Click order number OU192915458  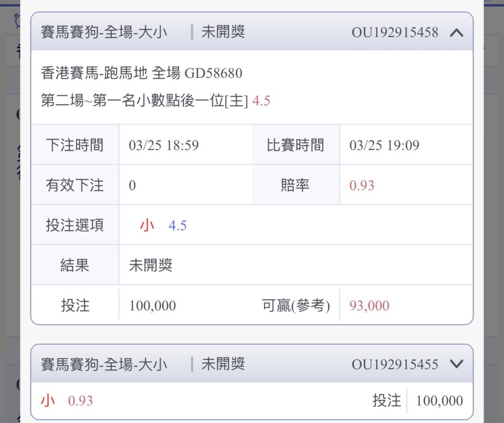click(x=395, y=33)
